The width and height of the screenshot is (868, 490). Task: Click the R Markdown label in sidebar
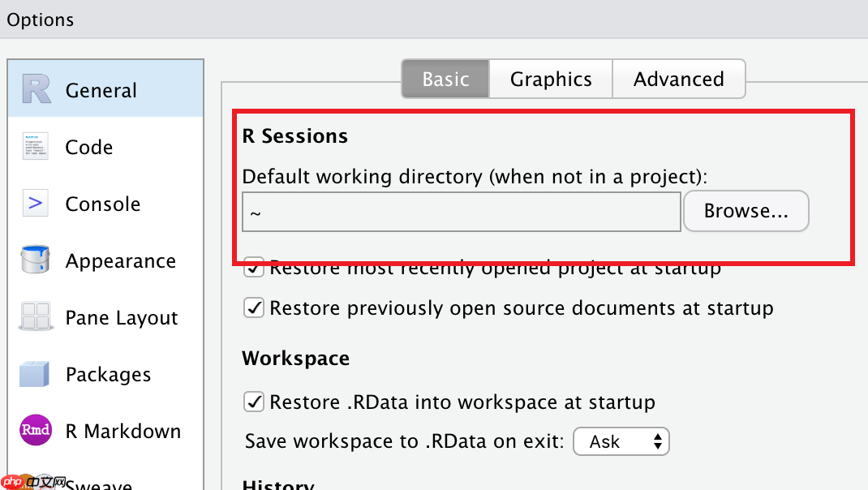(122, 432)
